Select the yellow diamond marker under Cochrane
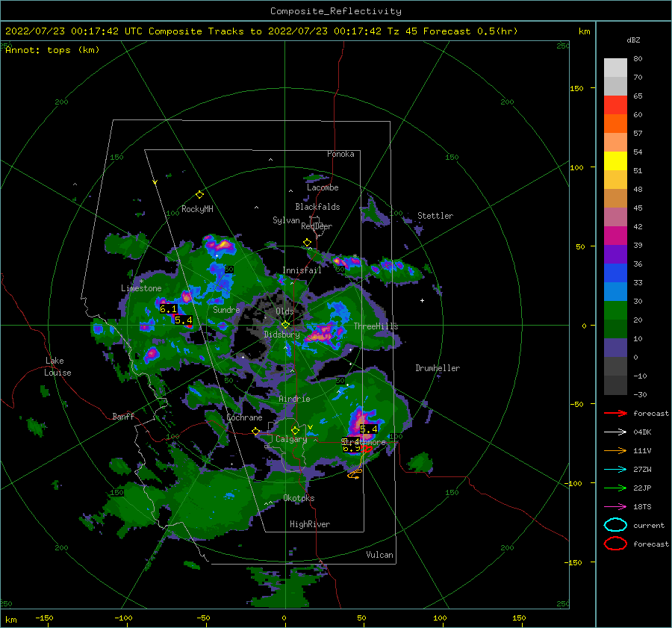This screenshot has height=628, width=672. 256,431
